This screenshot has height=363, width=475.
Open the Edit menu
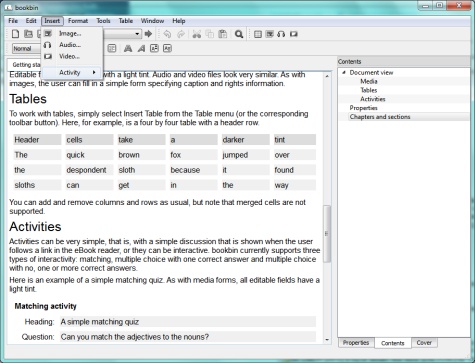pyautogui.click(x=31, y=21)
